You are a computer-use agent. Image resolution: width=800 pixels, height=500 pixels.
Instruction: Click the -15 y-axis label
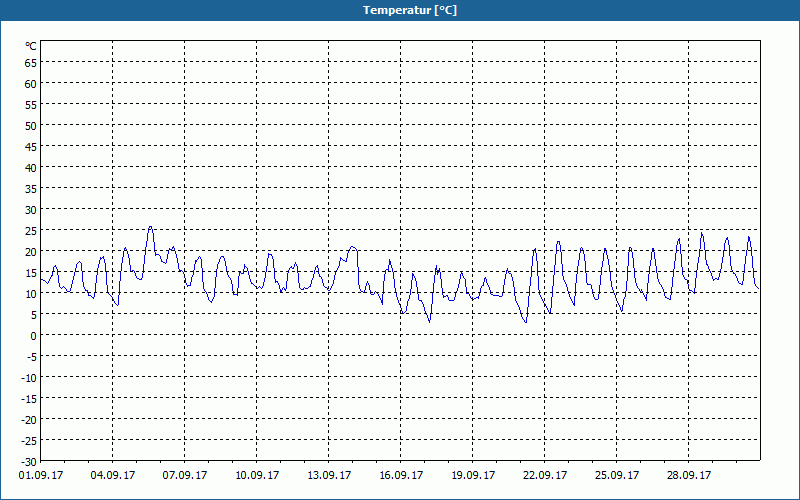29,398
